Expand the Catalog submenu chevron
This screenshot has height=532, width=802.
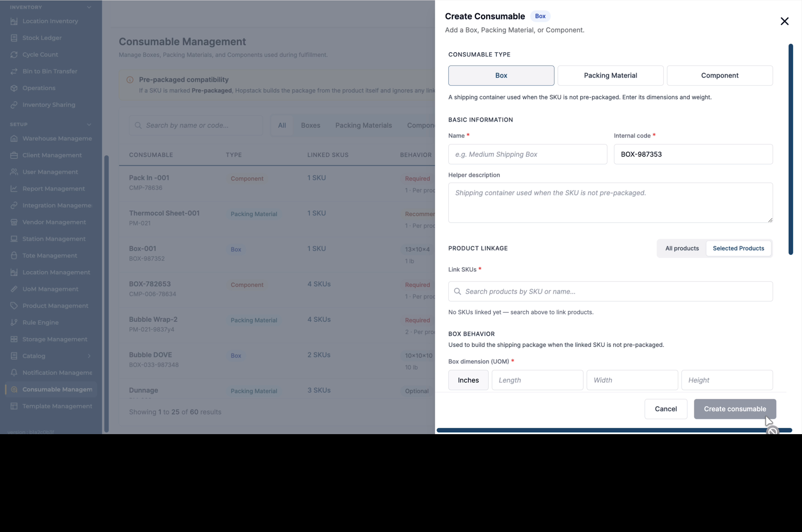coord(89,356)
